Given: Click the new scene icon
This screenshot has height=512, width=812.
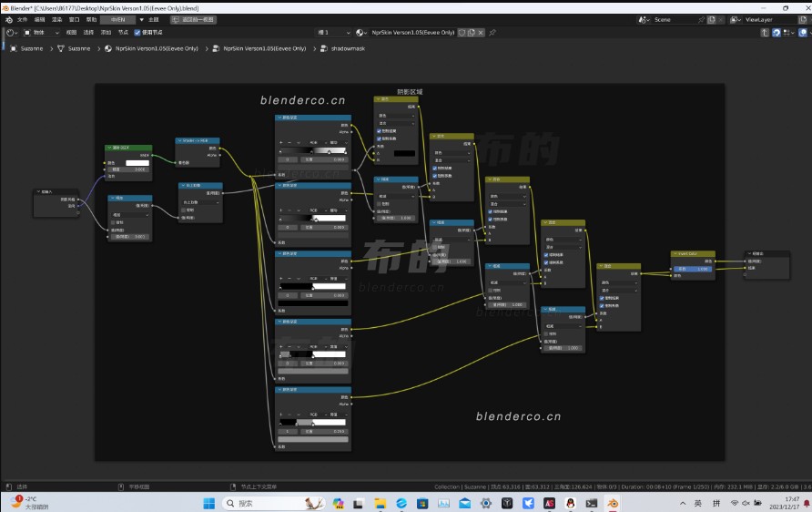Looking at the screenshot, I should tap(712, 20).
